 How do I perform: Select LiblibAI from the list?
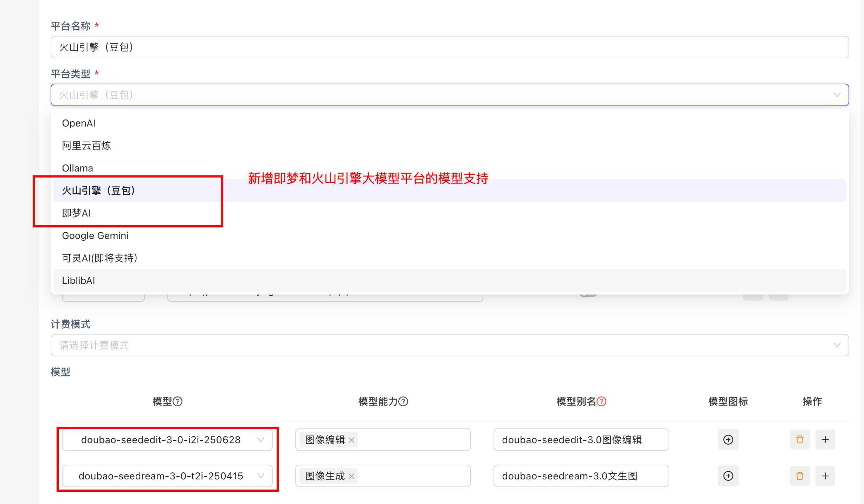point(450,280)
